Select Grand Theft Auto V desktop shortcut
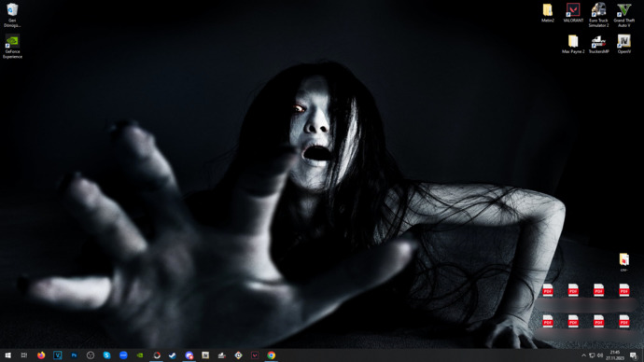This screenshot has width=644, height=362. (x=623, y=15)
